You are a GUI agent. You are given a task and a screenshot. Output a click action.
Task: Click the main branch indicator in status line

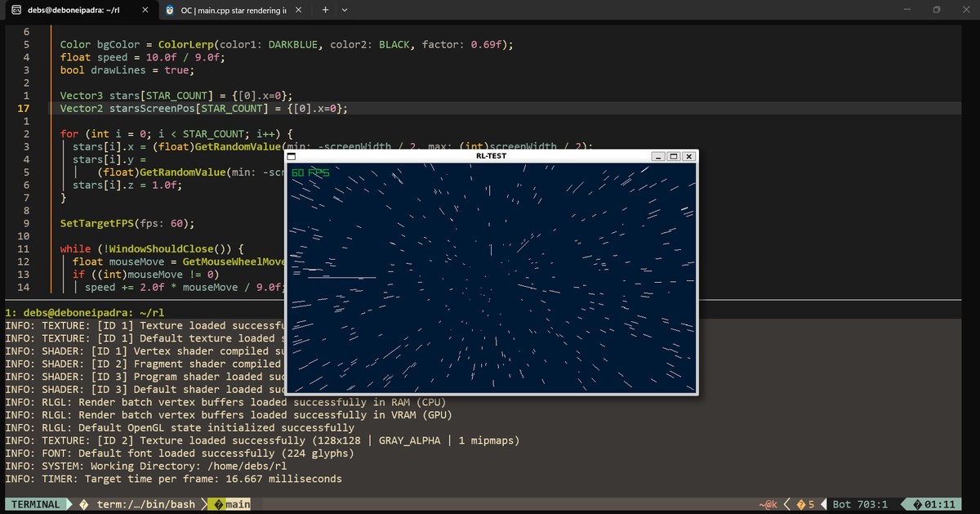click(231, 504)
